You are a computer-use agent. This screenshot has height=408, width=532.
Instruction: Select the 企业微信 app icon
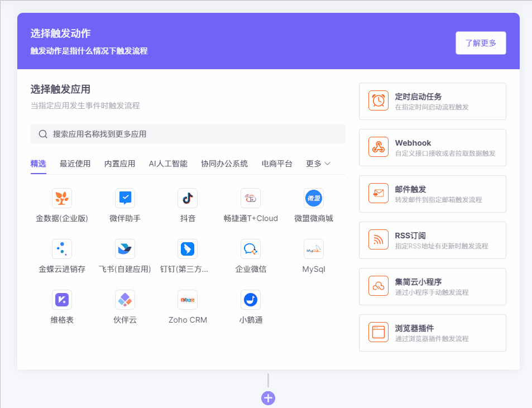(251, 249)
